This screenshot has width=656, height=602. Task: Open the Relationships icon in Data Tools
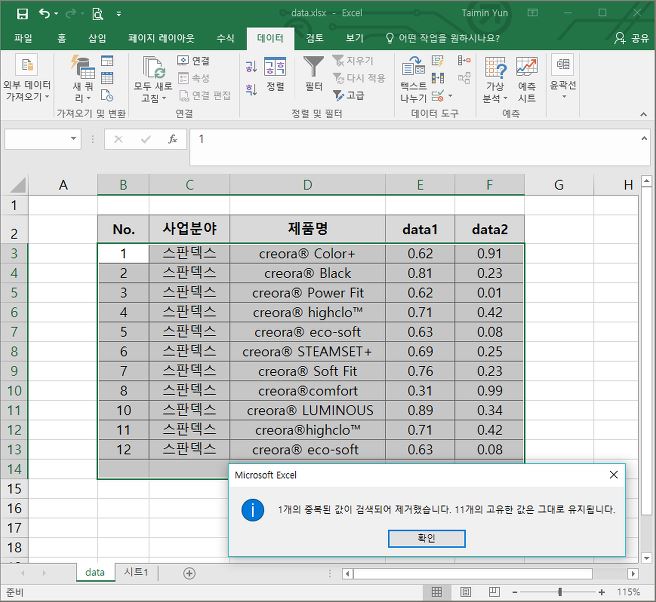tap(464, 78)
